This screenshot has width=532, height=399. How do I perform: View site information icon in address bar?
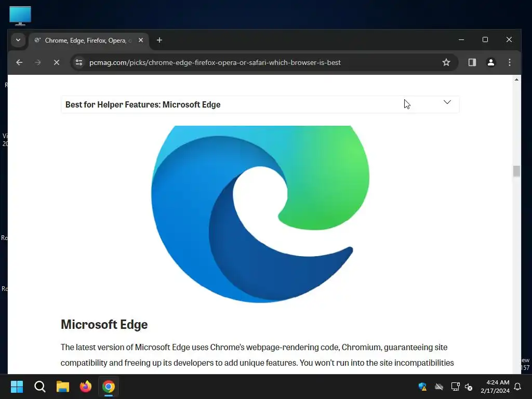79,62
